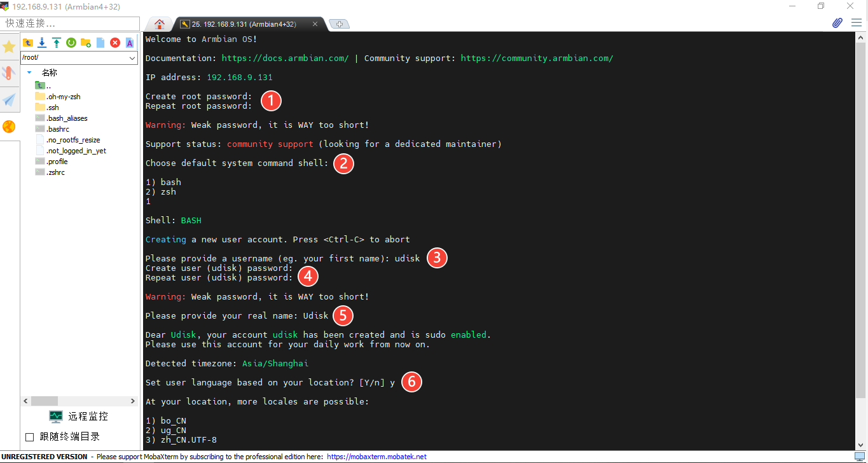The width and height of the screenshot is (868, 463).
Task: Go up to parent directory in SFTP panel
Action: click(x=28, y=42)
